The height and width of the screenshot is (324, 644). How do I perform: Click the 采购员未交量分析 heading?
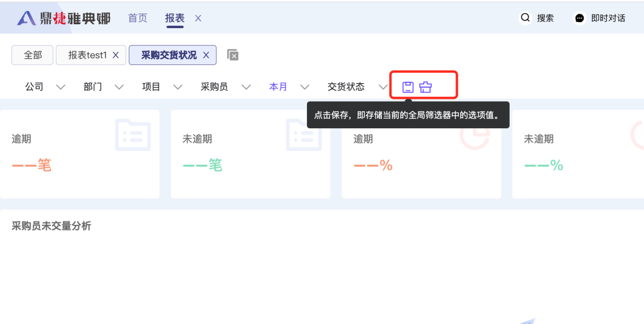point(51,226)
